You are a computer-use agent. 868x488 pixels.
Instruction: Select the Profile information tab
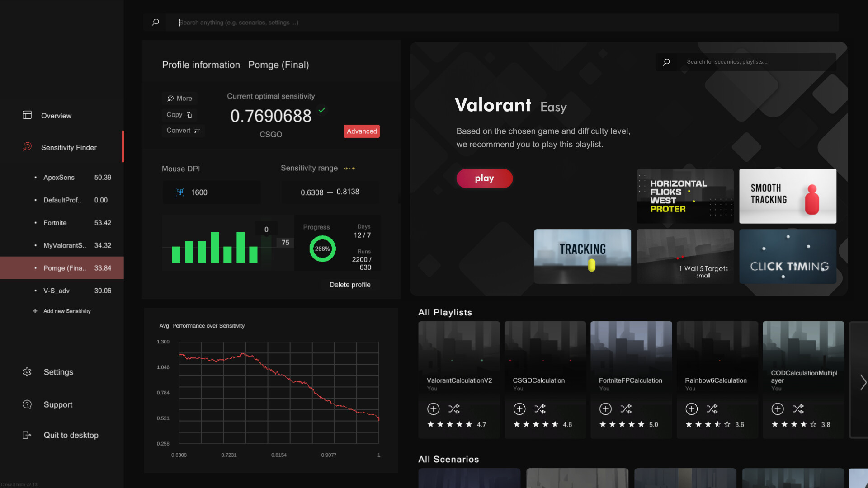coord(201,64)
